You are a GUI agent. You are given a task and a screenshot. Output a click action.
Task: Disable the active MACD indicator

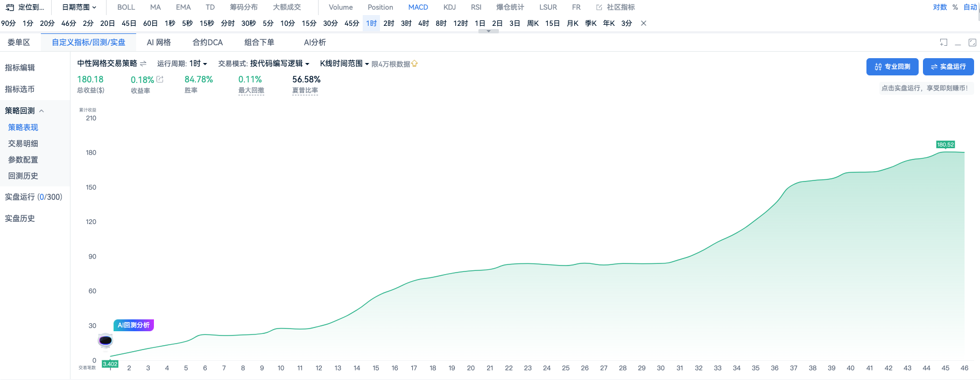(x=418, y=8)
